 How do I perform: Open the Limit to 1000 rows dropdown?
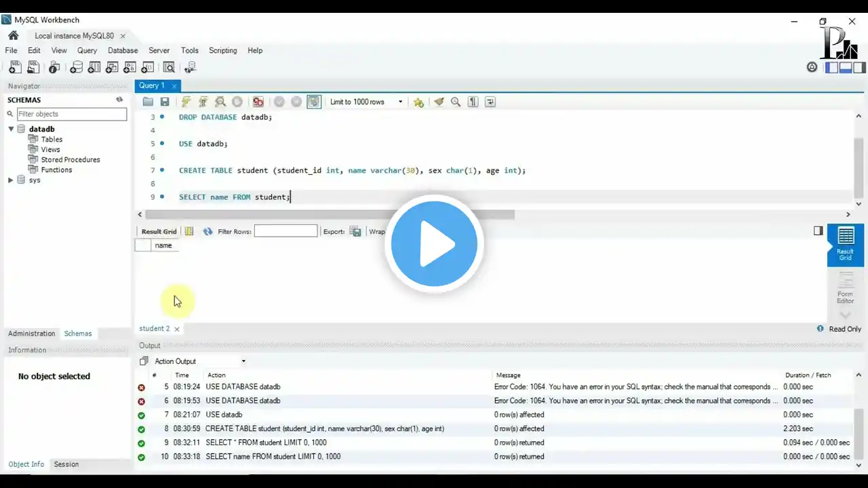click(366, 102)
